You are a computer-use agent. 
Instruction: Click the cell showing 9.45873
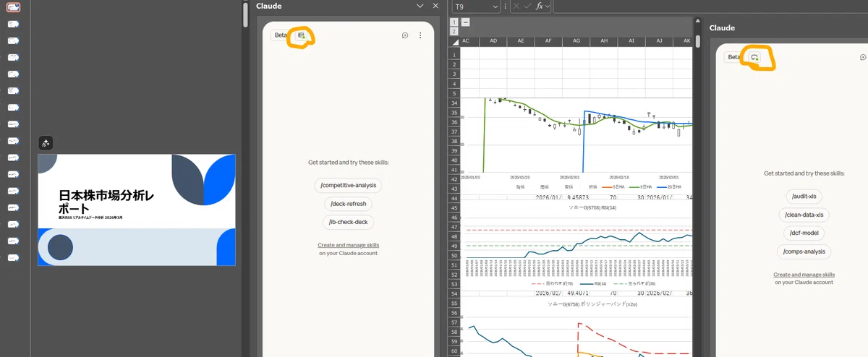[576, 197]
